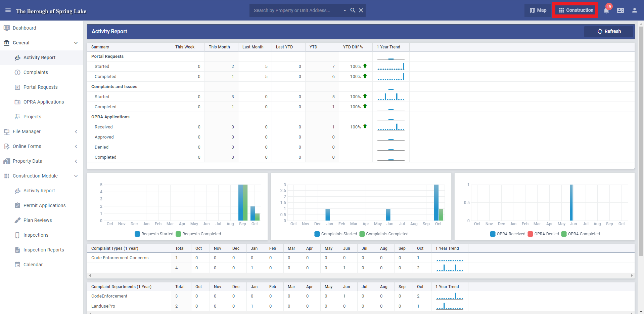Open Permit Applications in the sidebar
Viewport: 644px width, 314px height.
click(44, 205)
